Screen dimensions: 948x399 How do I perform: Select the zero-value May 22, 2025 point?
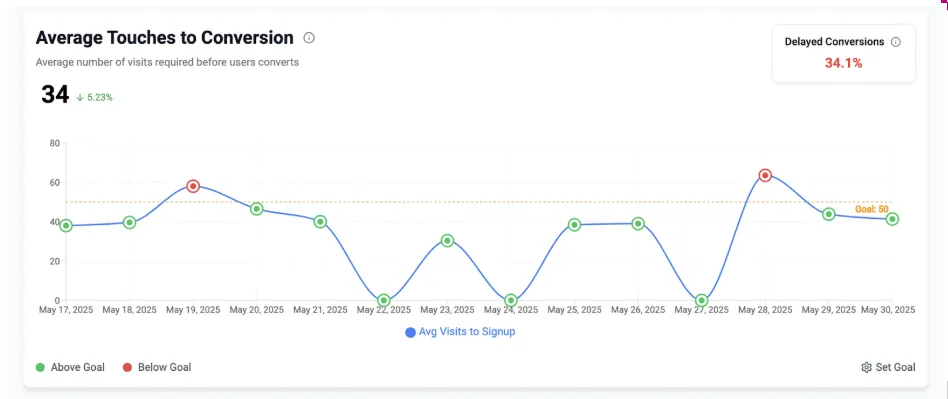point(383,300)
